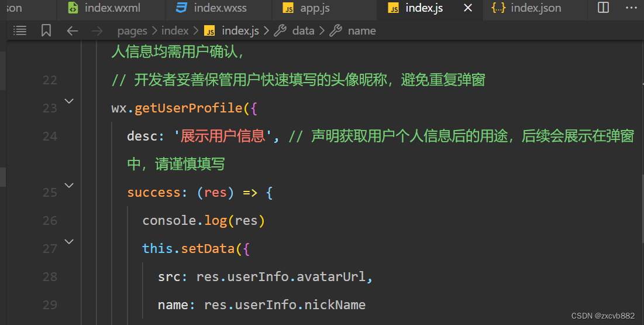Collapse the fold arrow at line 27
The image size is (644, 325).
[69, 241]
